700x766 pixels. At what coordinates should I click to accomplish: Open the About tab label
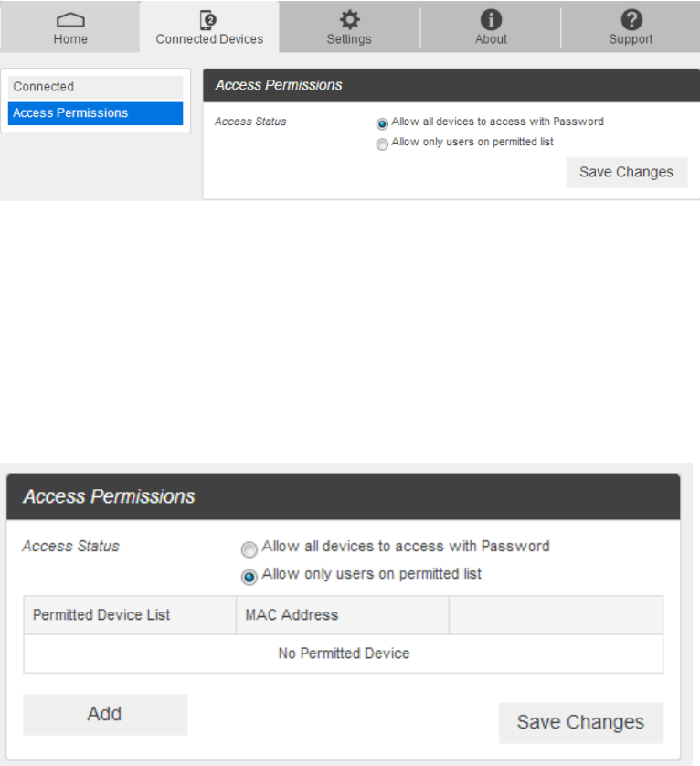tap(491, 39)
